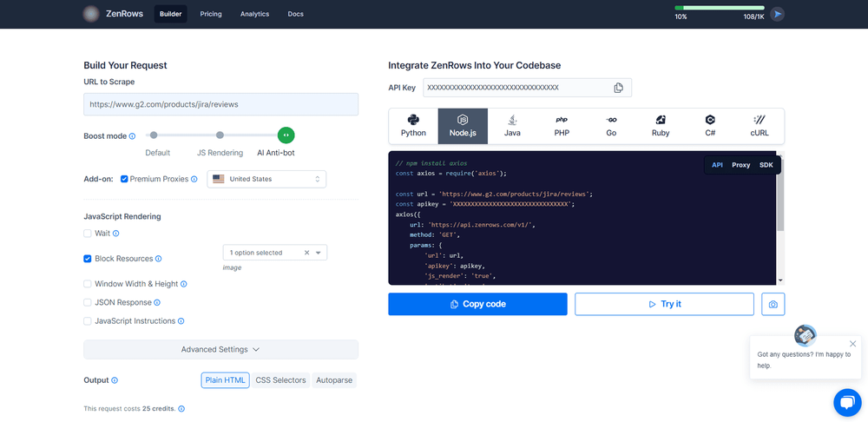Click the Output info icon
Screen dimensions: 868x422
tap(115, 380)
